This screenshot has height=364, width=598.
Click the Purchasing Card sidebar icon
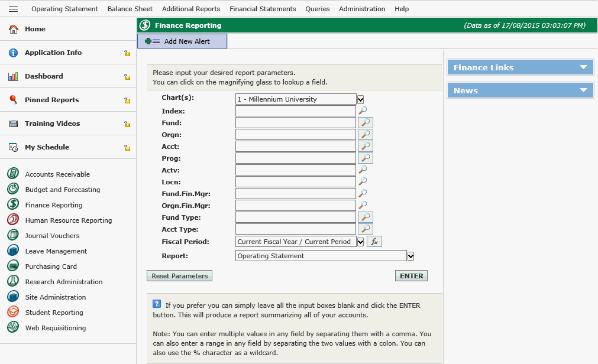tap(13, 266)
